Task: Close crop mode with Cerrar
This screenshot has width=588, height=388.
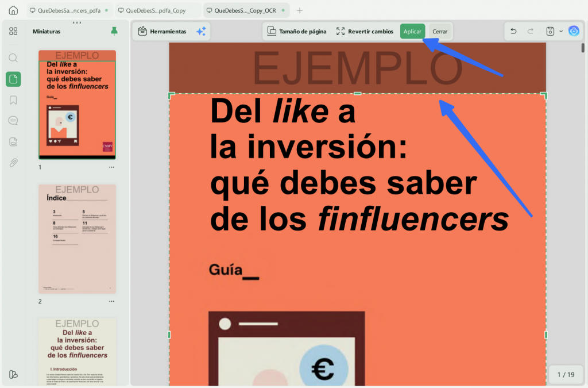Action: 440,31
